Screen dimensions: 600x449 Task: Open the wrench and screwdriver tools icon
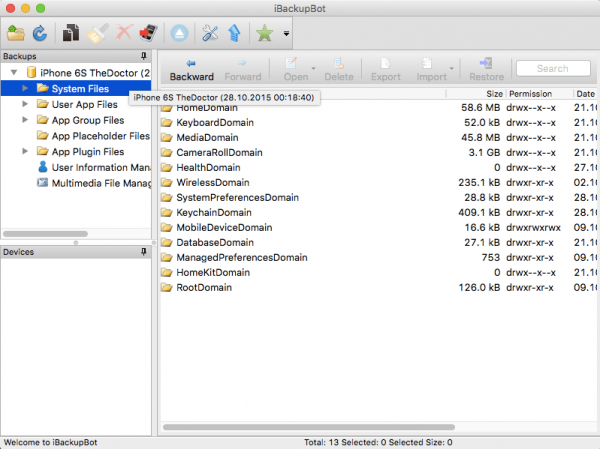pyautogui.click(x=210, y=33)
